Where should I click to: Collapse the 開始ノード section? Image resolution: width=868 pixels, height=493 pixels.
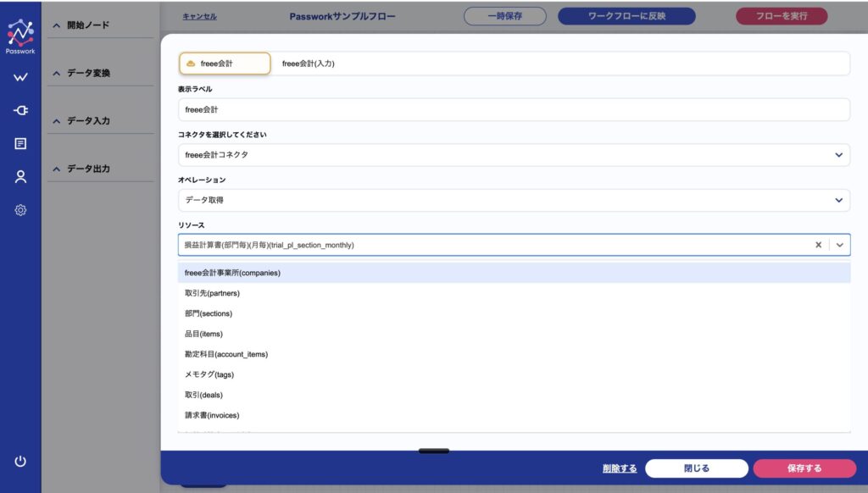click(x=57, y=25)
